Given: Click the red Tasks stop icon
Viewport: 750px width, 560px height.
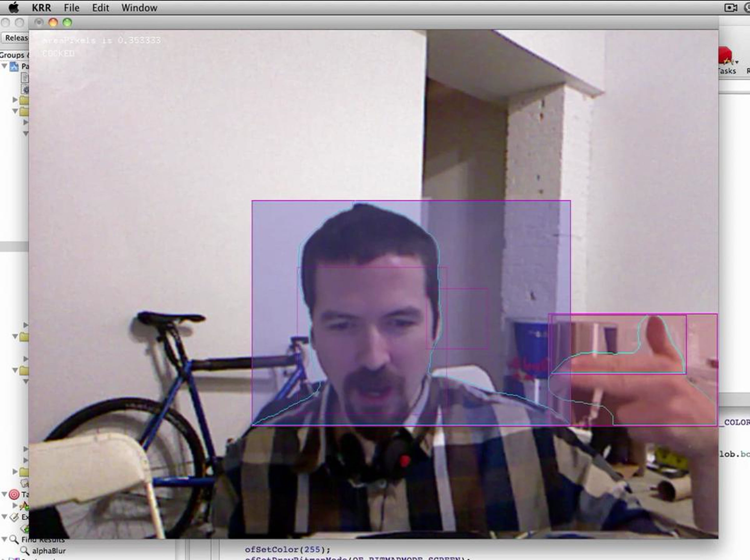Looking at the screenshot, I should click(x=726, y=56).
